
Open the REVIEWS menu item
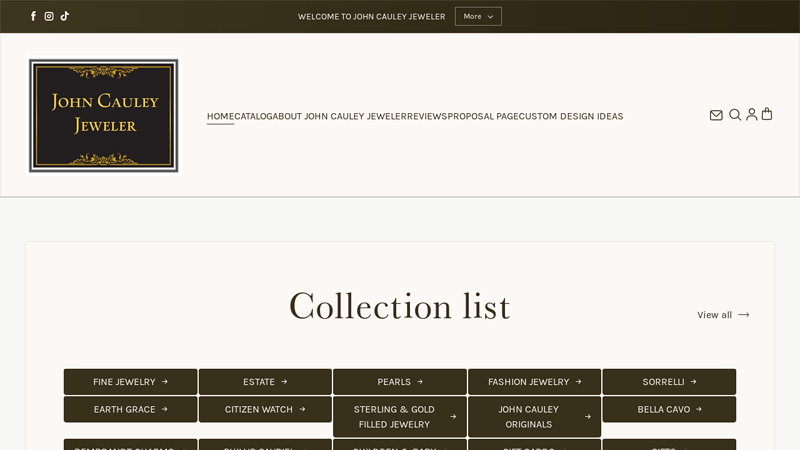(x=427, y=116)
